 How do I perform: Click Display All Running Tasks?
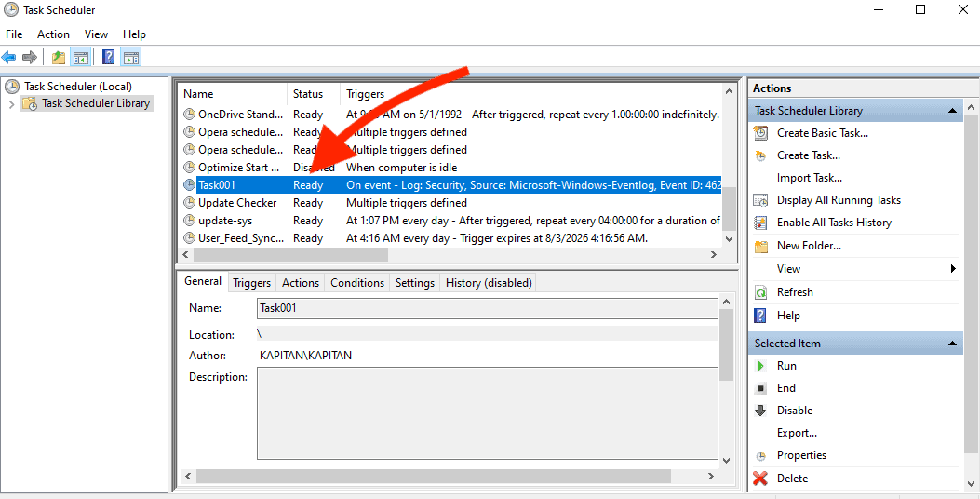tap(839, 200)
